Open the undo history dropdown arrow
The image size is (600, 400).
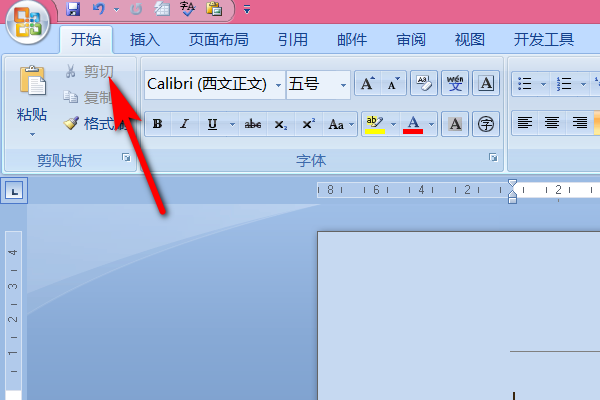(116, 10)
